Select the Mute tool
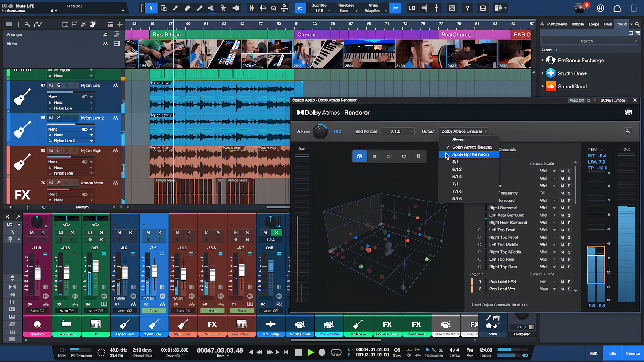This screenshot has width=644, height=362. tap(211, 8)
